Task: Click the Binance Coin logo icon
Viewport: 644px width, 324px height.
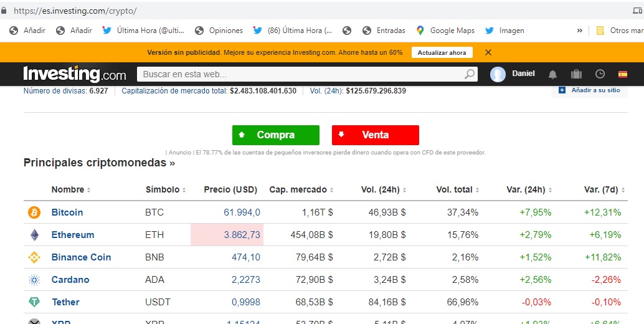Action: tap(34, 257)
